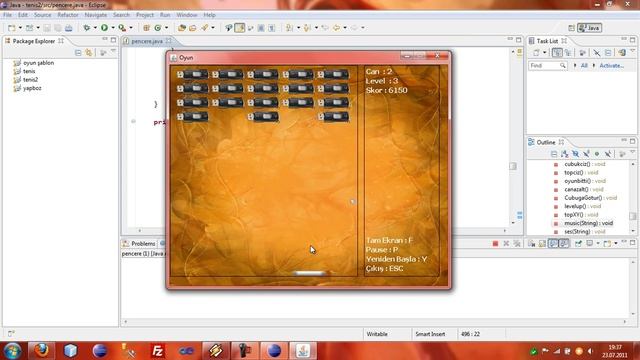The image size is (640, 360).
Task: Open dropdown arrow next to Run button
Action: (113, 28)
